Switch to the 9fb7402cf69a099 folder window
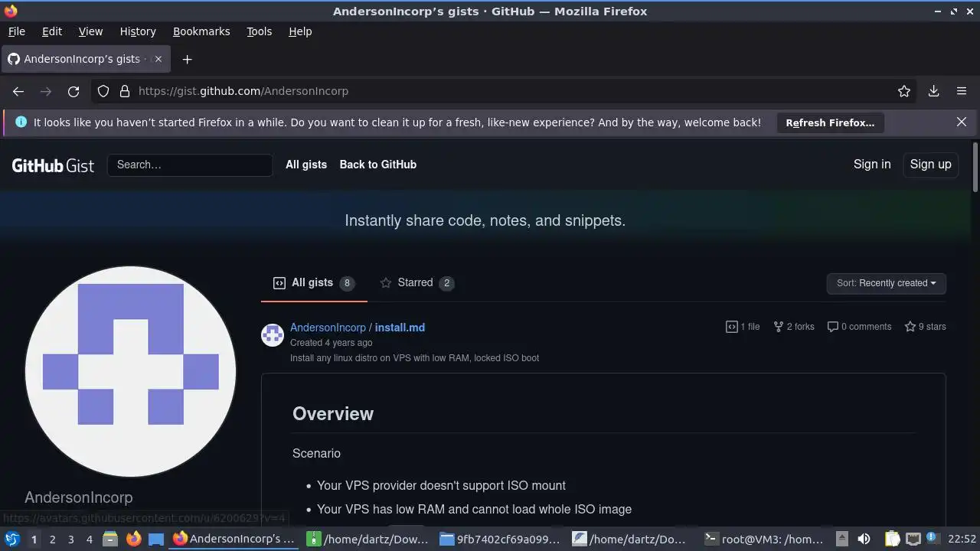Viewport: 980px width, 551px height. (x=501, y=540)
